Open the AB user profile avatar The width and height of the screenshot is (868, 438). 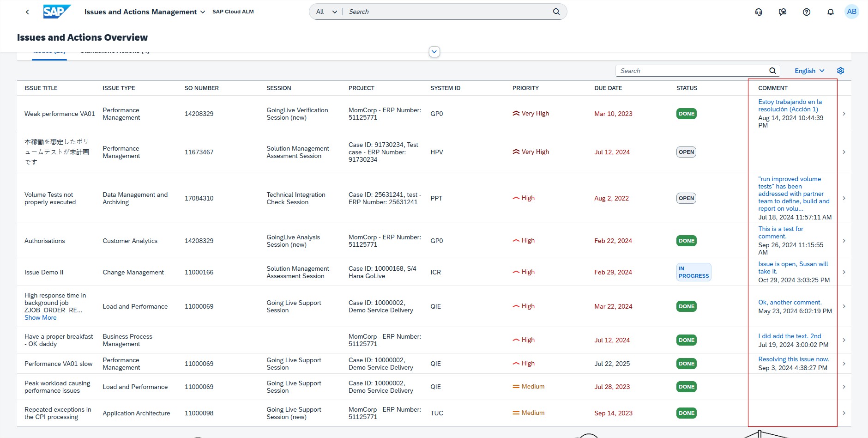852,12
